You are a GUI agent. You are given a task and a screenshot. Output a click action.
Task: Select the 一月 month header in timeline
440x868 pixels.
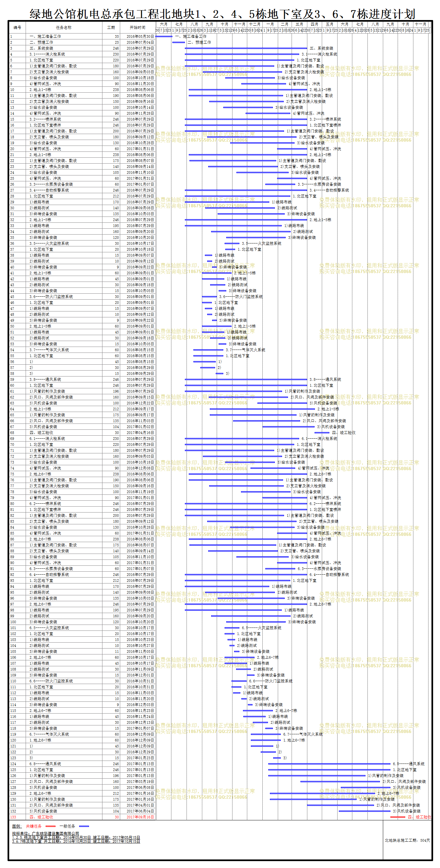coord(270,24)
